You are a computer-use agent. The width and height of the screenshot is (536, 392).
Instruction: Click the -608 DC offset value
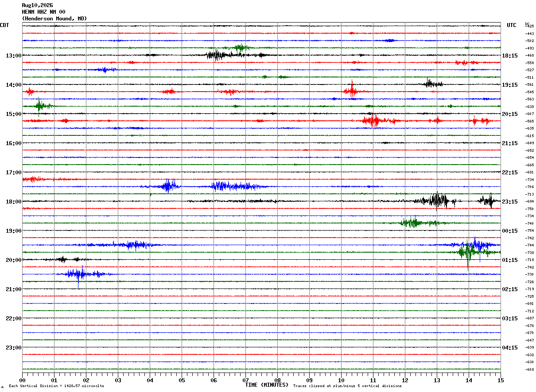click(529, 369)
